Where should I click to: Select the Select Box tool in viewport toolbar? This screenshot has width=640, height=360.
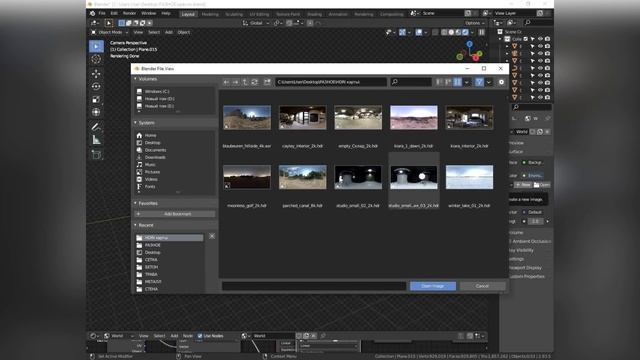[x=96, y=46]
